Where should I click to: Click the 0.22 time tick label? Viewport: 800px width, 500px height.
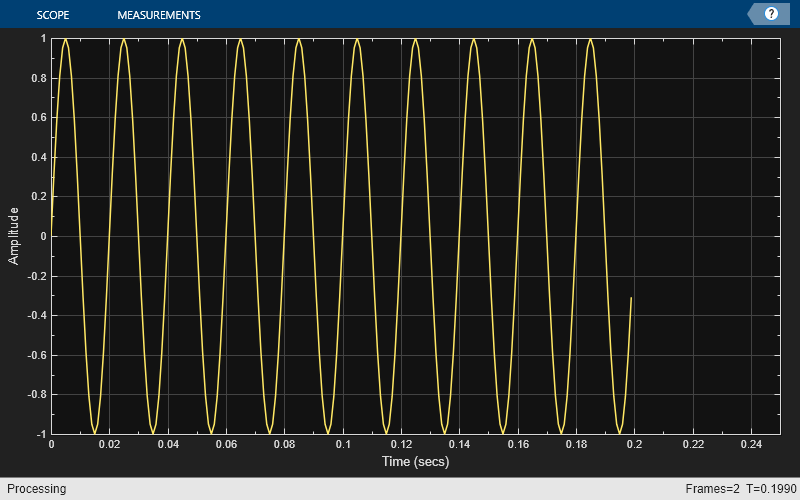693,444
